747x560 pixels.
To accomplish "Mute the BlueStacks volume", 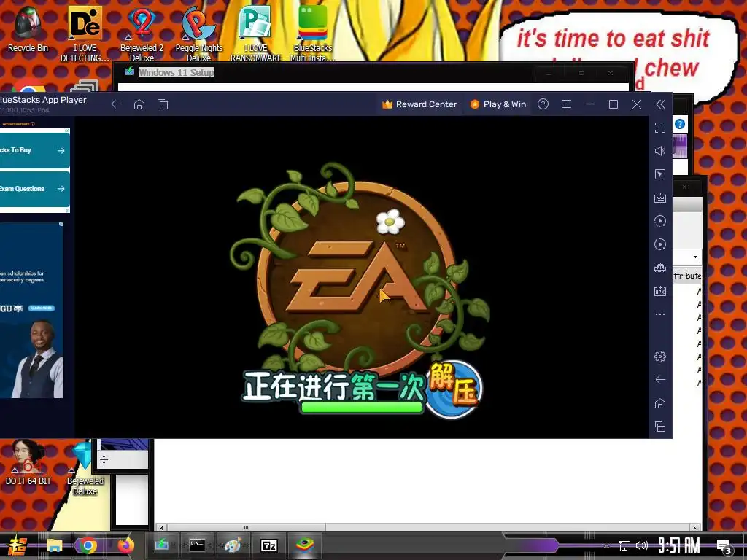I will click(x=659, y=151).
